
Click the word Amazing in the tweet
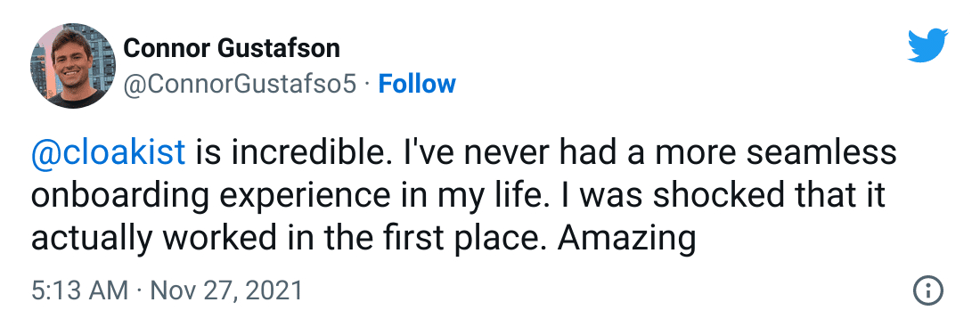coord(625,239)
